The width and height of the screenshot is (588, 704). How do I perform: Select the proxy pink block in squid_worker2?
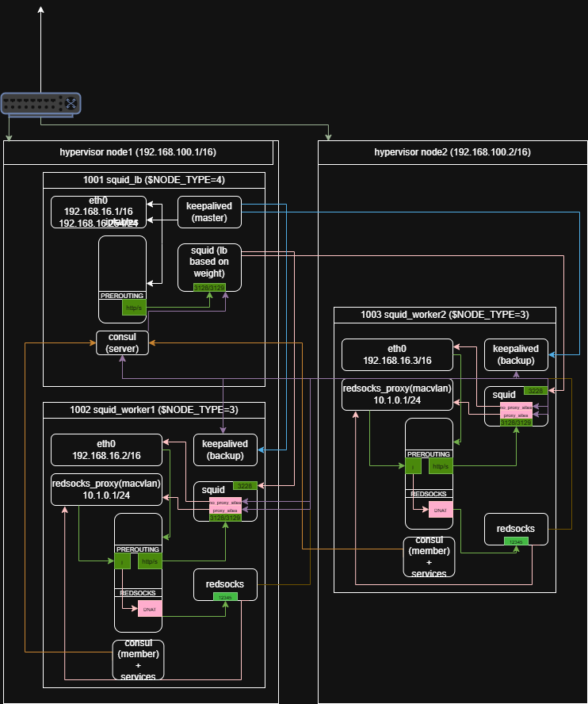click(x=516, y=415)
